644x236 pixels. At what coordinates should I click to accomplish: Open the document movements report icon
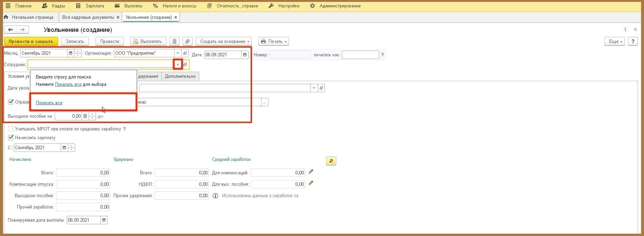click(x=174, y=41)
